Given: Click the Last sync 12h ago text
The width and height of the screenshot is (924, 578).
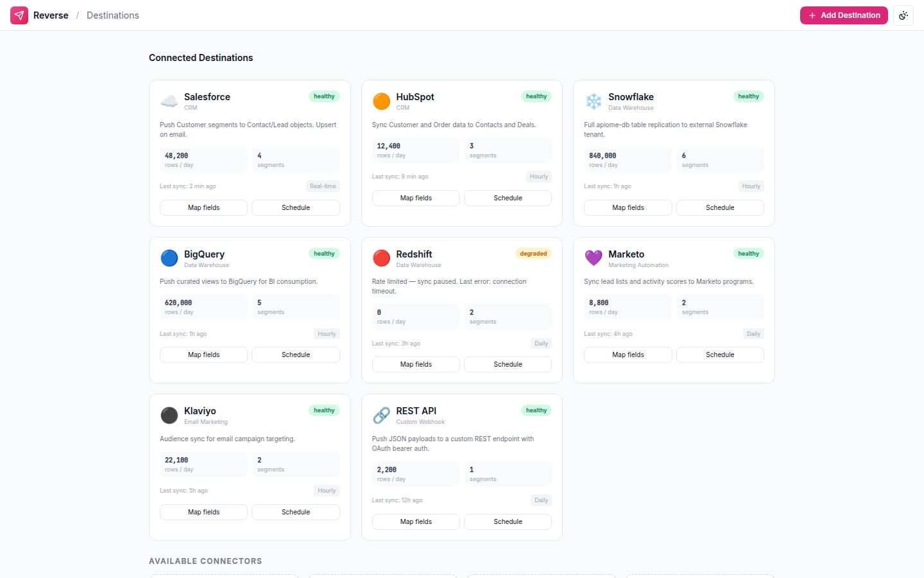Looking at the screenshot, I should click(397, 500).
